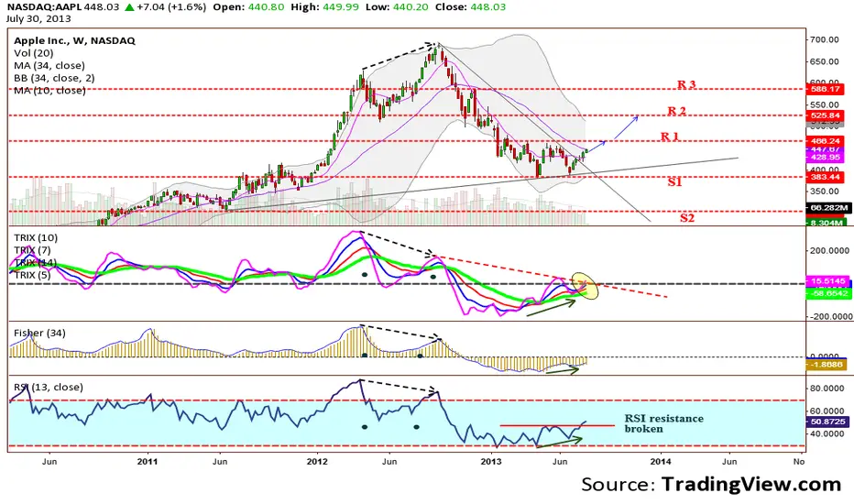
Task: Click the green -58.6542 TRIX value tag
Action: click(827, 293)
